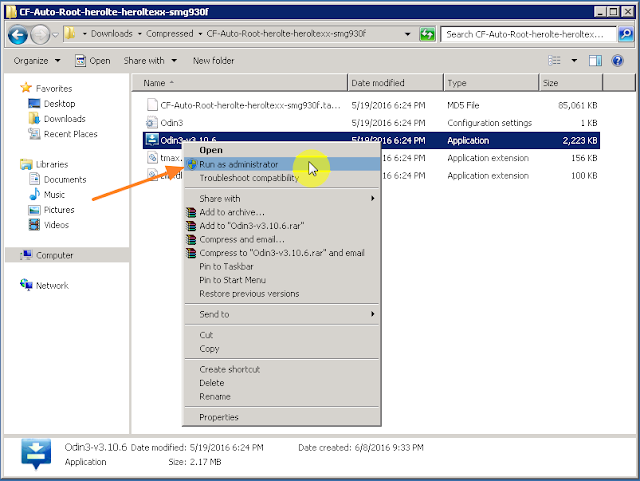The width and height of the screenshot is (640, 481).
Task: Select the CF-Auto-Root tar MD5 file
Action: (x=250, y=105)
